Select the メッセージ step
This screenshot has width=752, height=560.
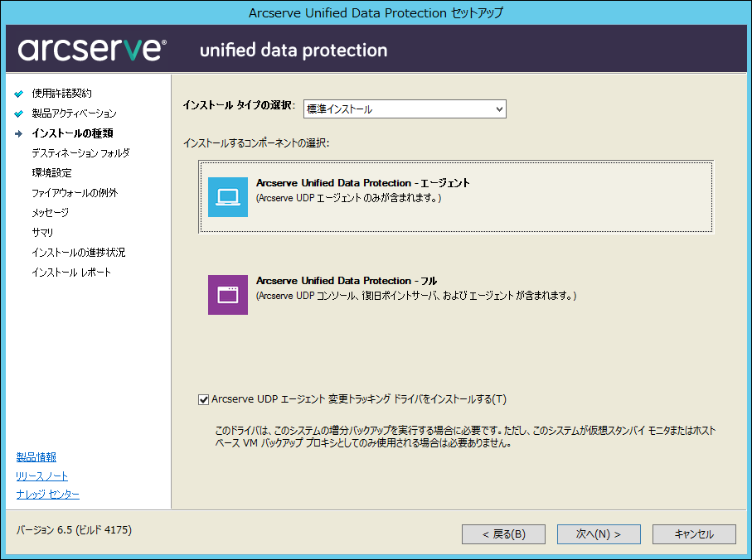51,213
